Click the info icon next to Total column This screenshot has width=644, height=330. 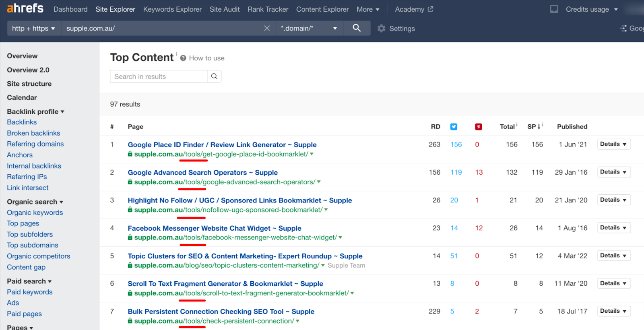[517, 124]
